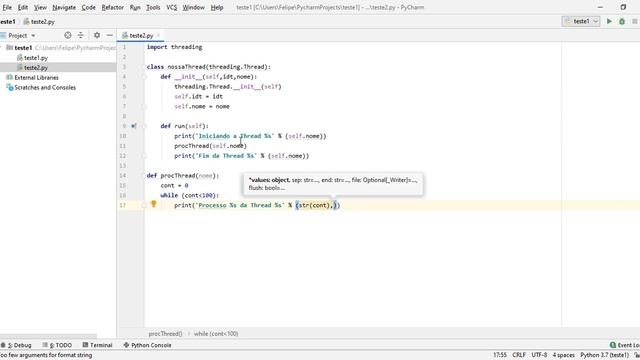Click the 4 spaces indent setting

click(x=563, y=355)
